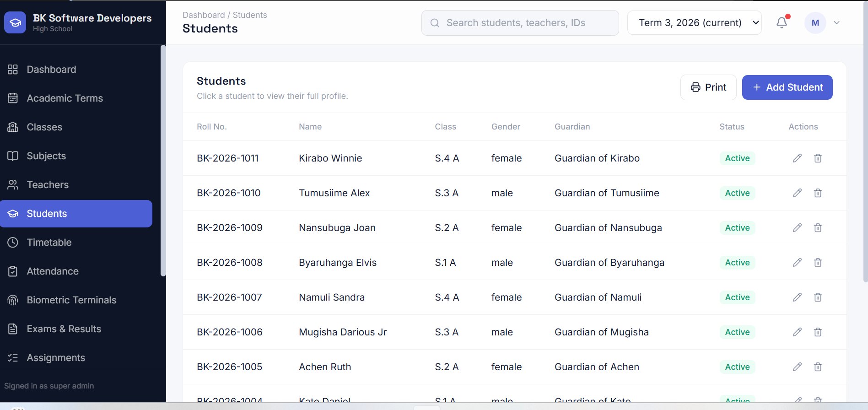Screen dimensions: 868x410
Task: Open the notifications bell
Action: tap(782, 22)
